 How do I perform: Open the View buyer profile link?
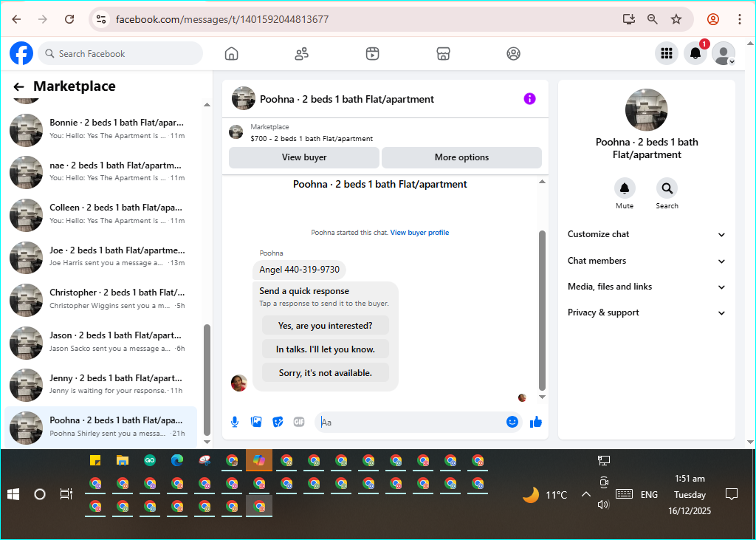419,233
